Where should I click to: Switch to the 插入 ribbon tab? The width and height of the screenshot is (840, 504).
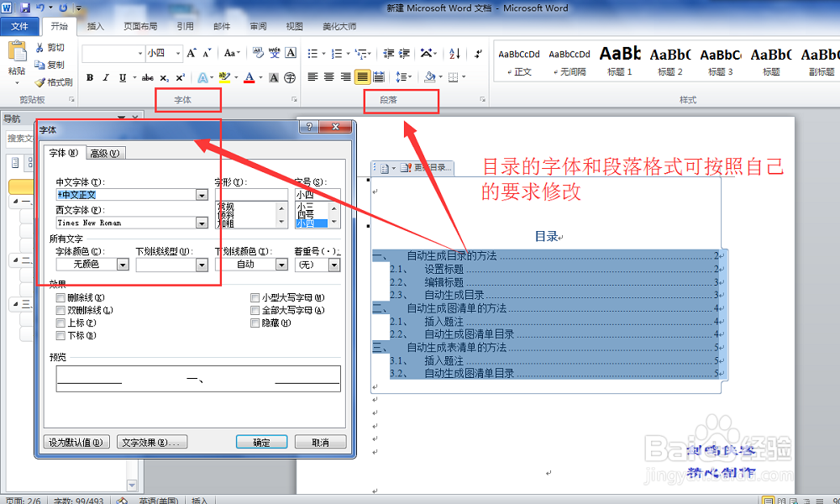[96, 26]
